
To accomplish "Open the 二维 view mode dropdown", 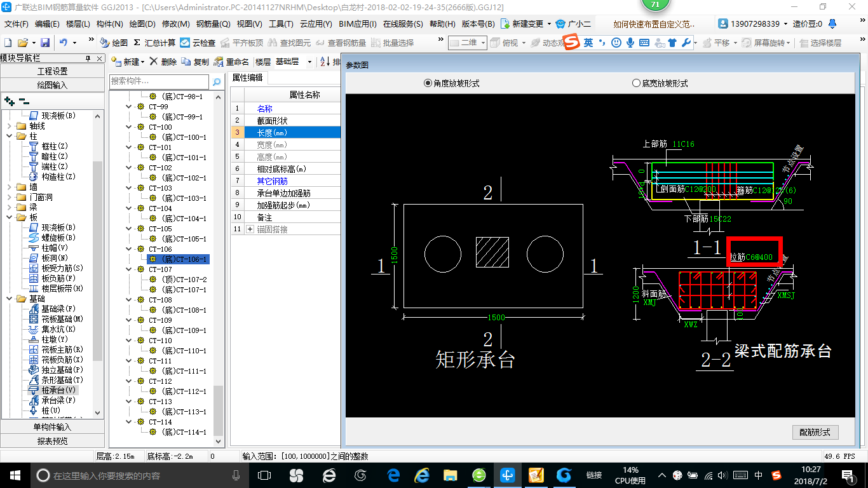I will tap(483, 43).
